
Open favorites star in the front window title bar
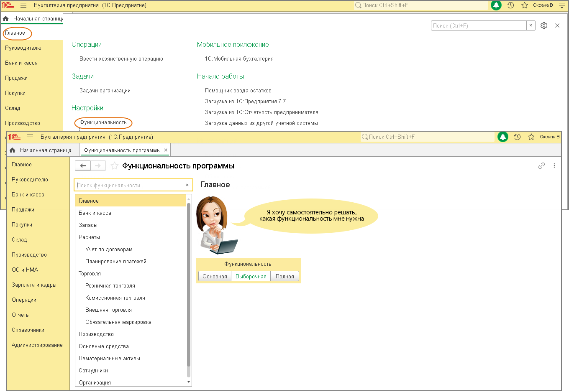click(x=531, y=137)
